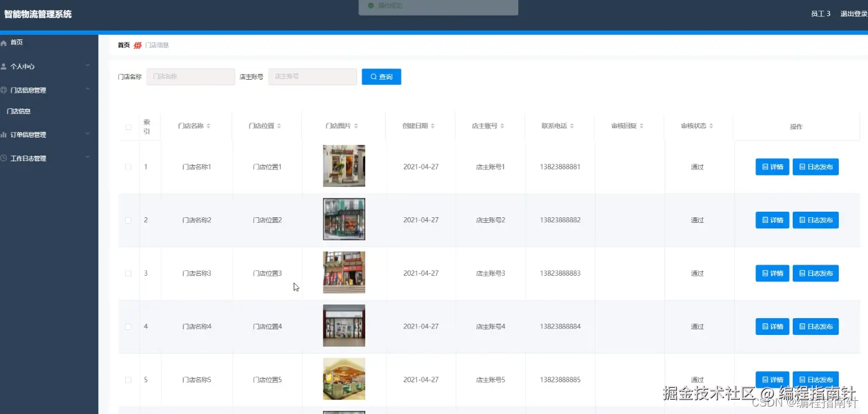Open the 门店名称1 store image thumbnail

tap(344, 166)
